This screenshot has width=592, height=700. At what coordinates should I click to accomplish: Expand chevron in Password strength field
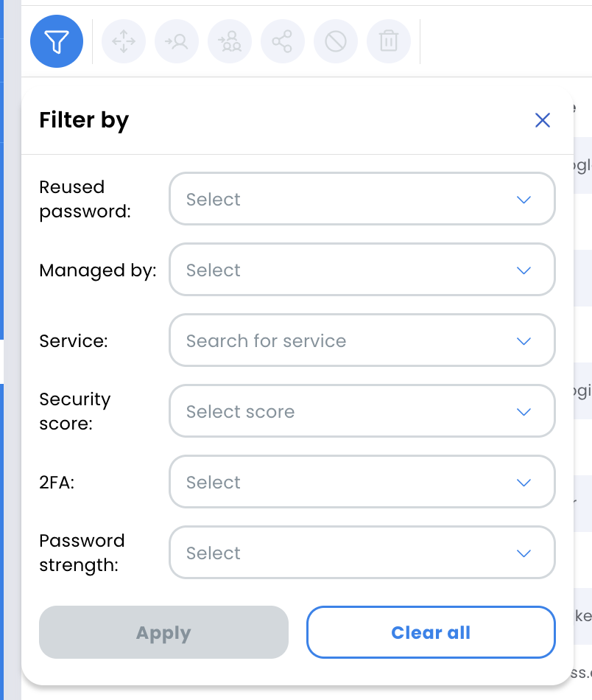[x=524, y=553]
